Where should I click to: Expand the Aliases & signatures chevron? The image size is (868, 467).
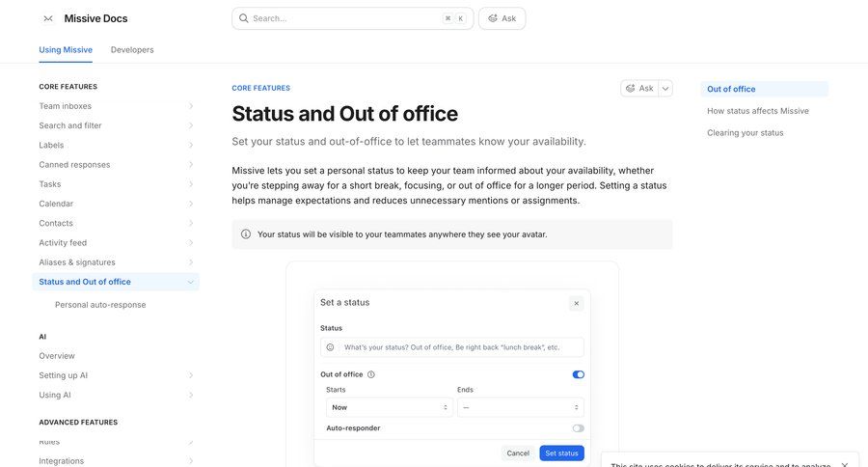(190, 262)
